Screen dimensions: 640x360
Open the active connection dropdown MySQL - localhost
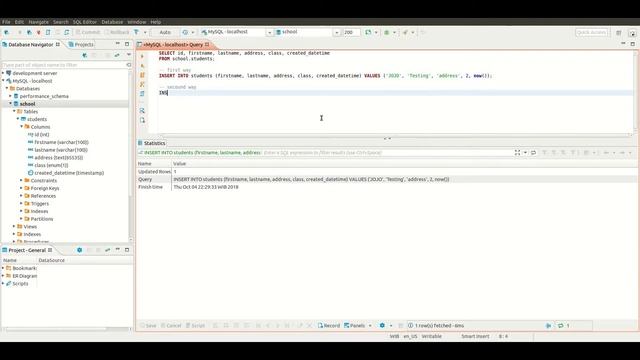(237, 32)
